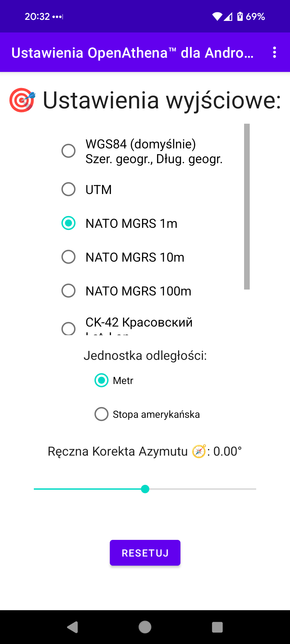Select NATO MGRS 1m option

coord(68,223)
